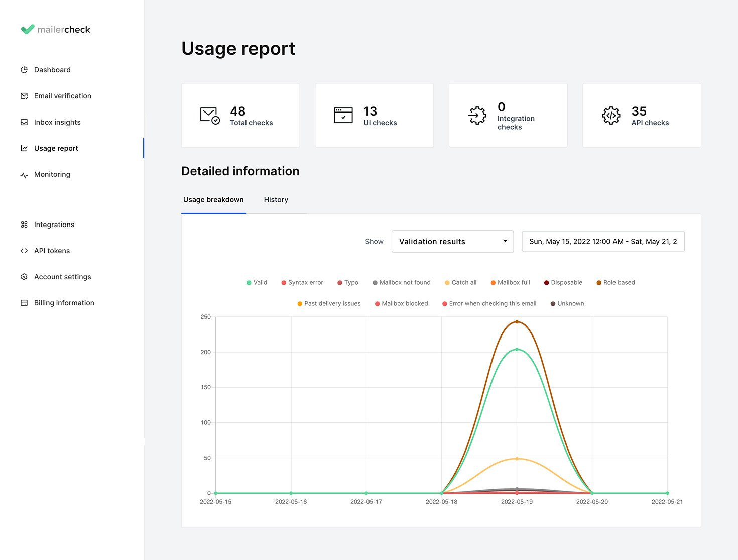Click the mailercheck logo checkmark

point(28,29)
